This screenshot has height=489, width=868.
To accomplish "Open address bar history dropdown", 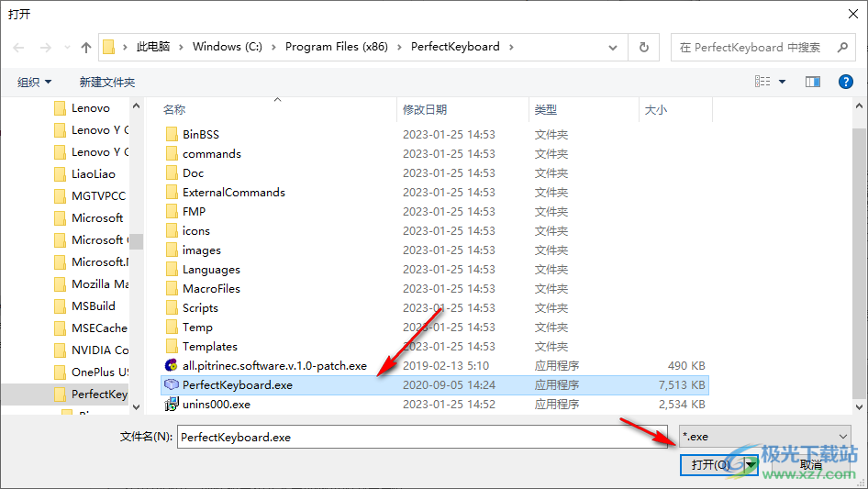I will tap(613, 48).
